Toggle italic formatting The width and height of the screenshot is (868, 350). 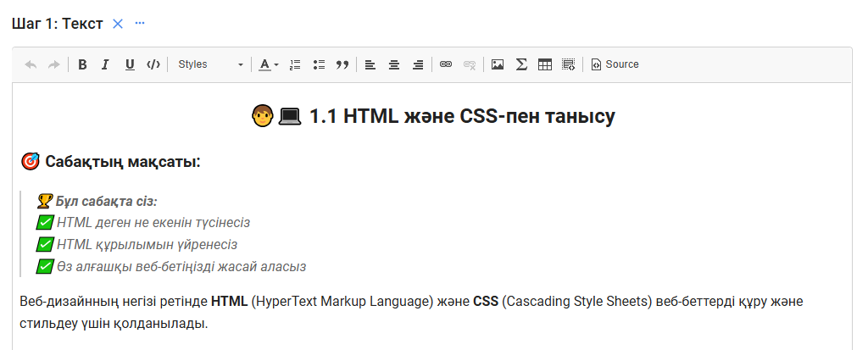pos(105,64)
